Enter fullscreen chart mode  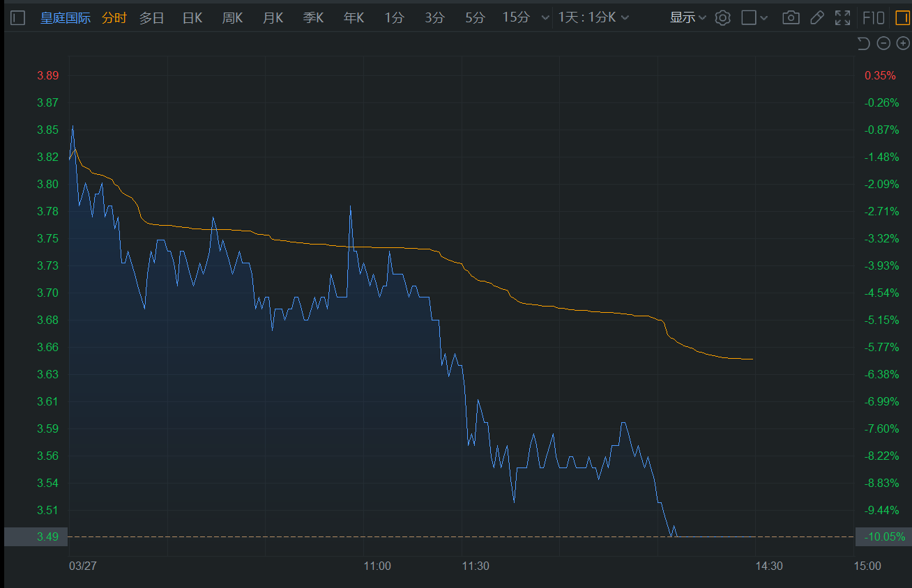tap(842, 18)
